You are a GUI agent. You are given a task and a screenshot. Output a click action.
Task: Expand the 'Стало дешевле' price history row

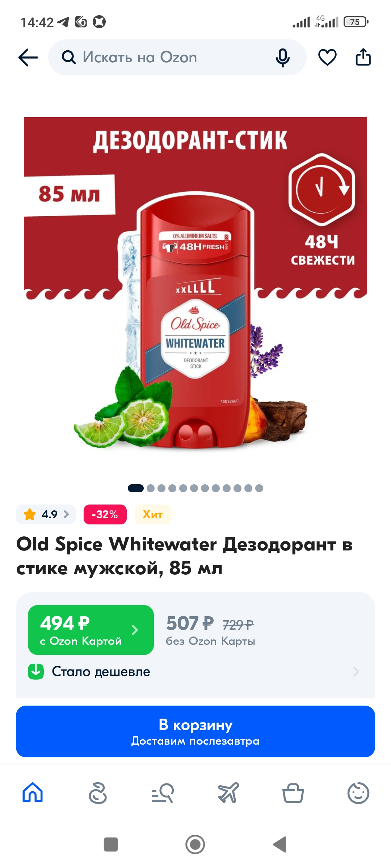[195, 672]
